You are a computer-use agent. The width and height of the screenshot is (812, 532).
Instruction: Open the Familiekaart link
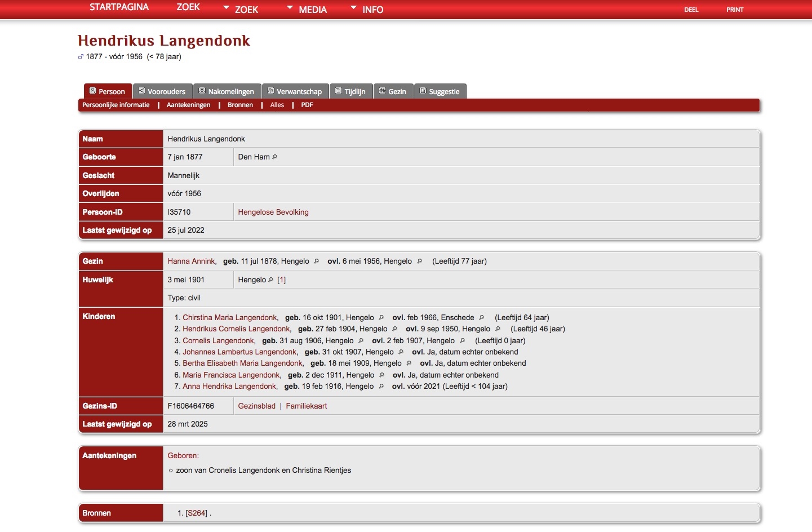pyautogui.click(x=307, y=406)
